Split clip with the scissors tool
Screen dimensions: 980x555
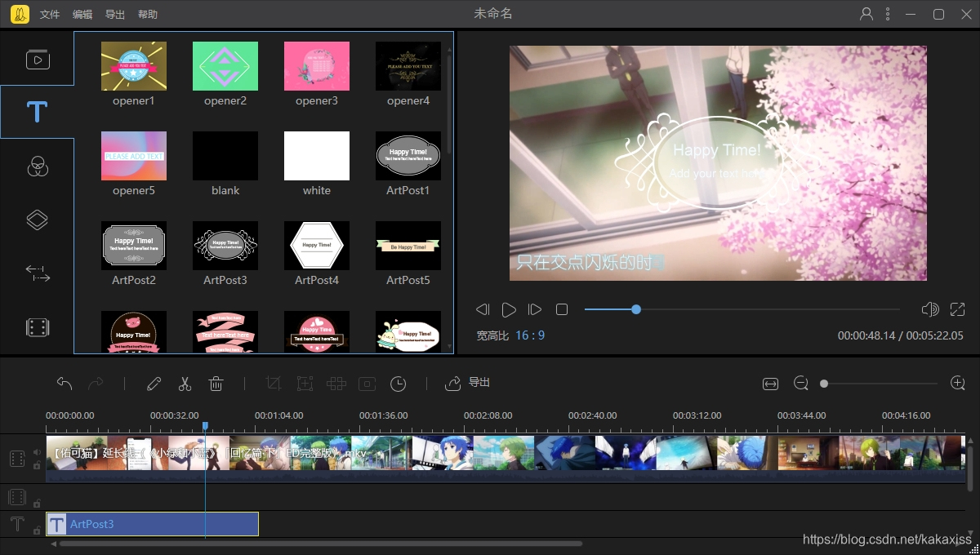[185, 383]
